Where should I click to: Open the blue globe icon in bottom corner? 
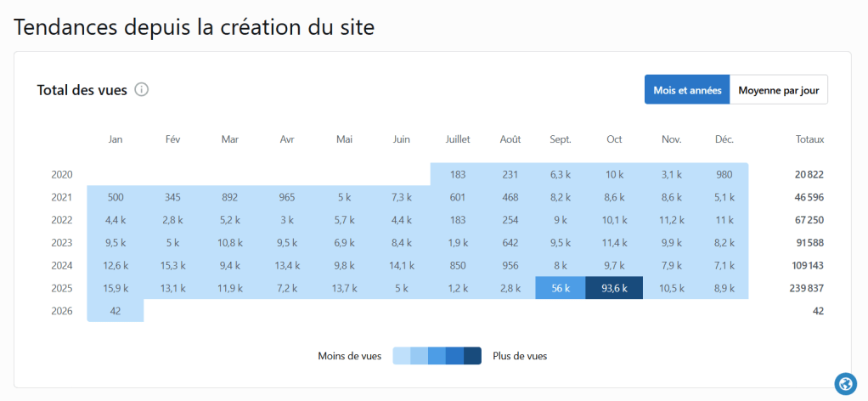pyautogui.click(x=844, y=384)
